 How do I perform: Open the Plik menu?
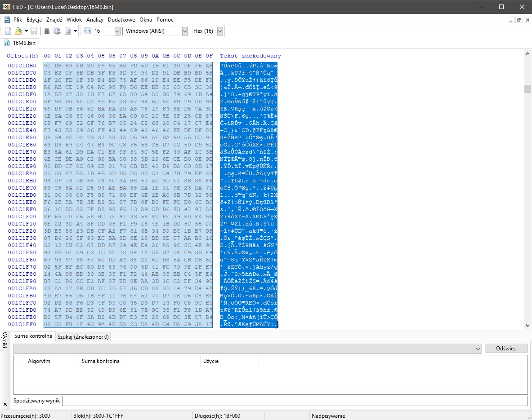point(18,20)
